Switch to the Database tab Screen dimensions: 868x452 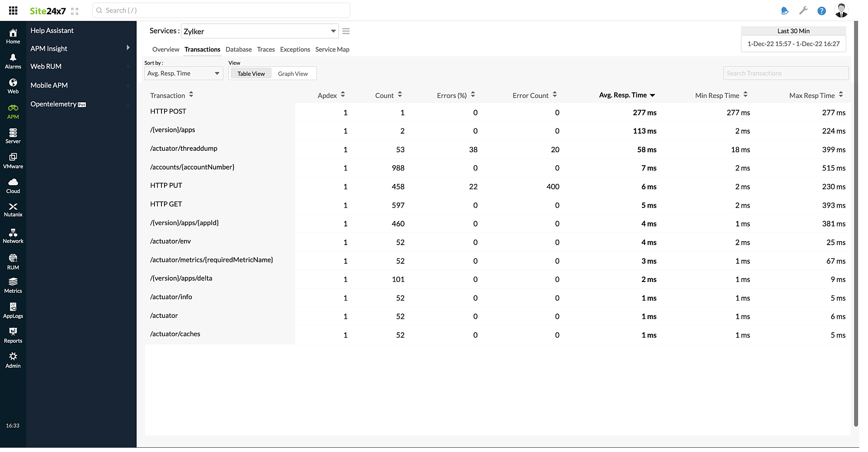[238, 49]
